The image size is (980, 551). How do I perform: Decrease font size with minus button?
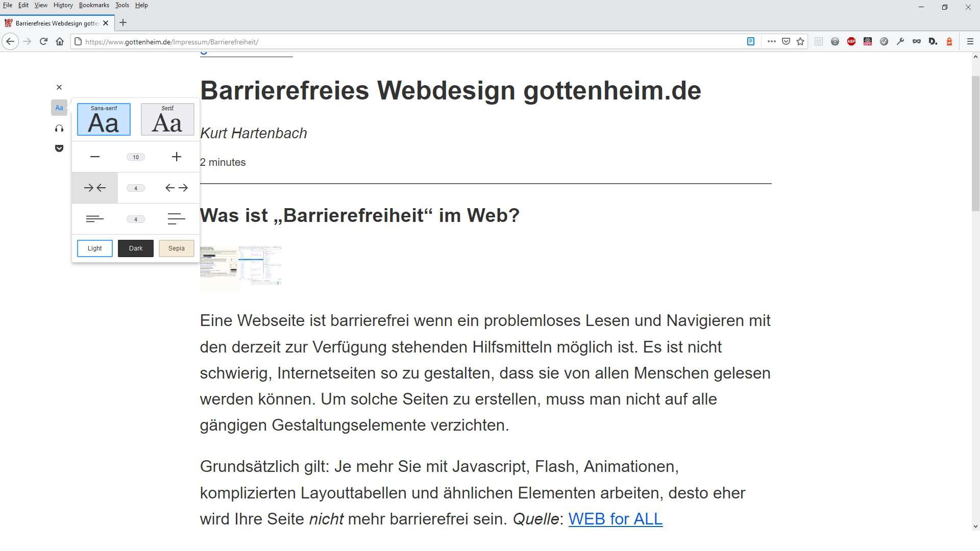coord(95,157)
